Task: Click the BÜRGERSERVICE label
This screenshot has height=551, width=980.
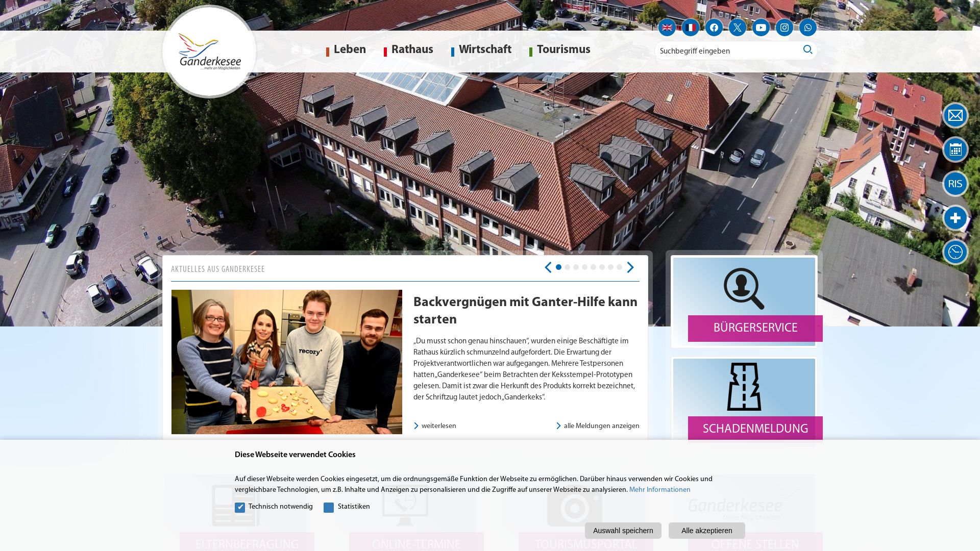Action: click(755, 328)
